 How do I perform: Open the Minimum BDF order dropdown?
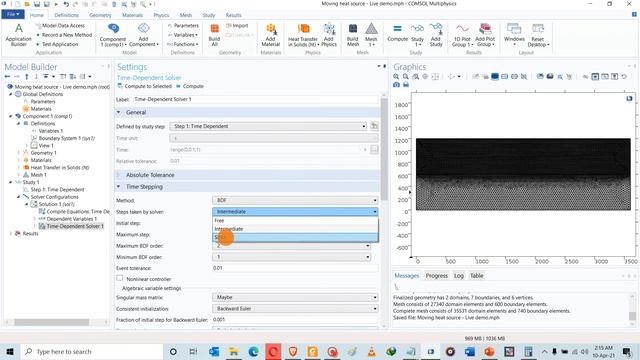tap(291, 257)
